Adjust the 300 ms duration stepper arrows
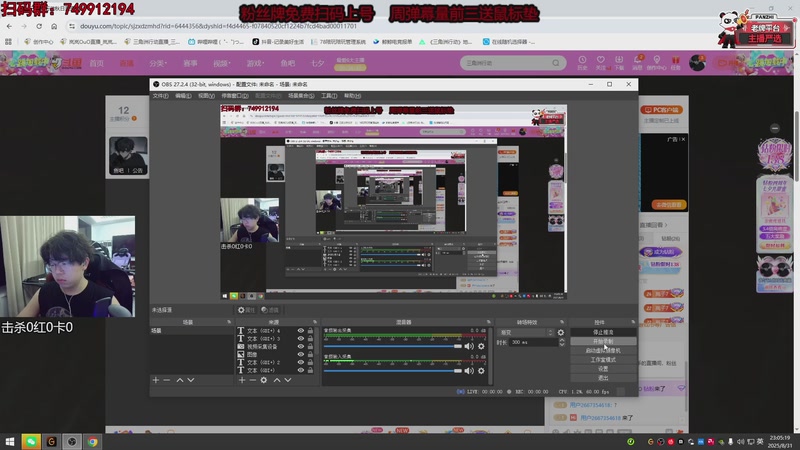The image size is (800, 450). tap(562, 342)
